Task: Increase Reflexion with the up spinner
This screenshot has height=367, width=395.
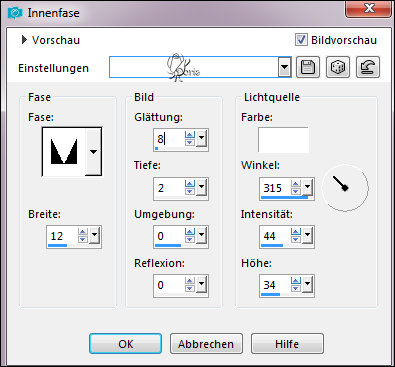Action: pyautogui.click(x=190, y=281)
